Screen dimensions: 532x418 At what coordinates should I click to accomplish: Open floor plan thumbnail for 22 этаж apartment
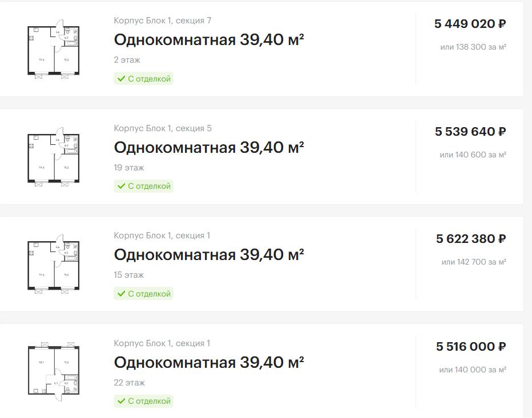click(53, 372)
